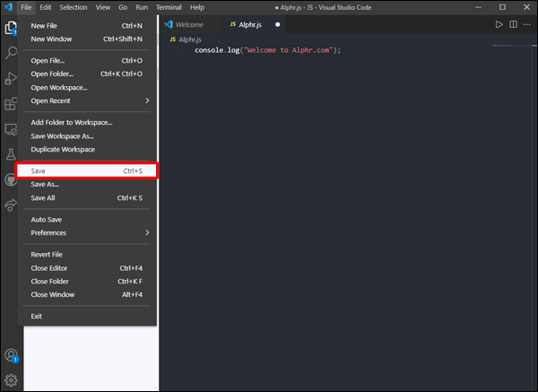Open the Manage gear icon
This screenshot has width=538, height=392.
coord(11,380)
